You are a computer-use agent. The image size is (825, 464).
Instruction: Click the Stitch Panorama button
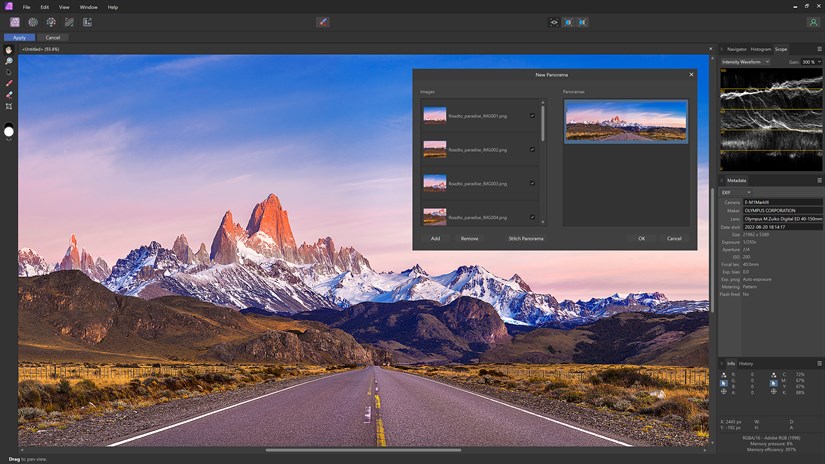pos(525,238)
